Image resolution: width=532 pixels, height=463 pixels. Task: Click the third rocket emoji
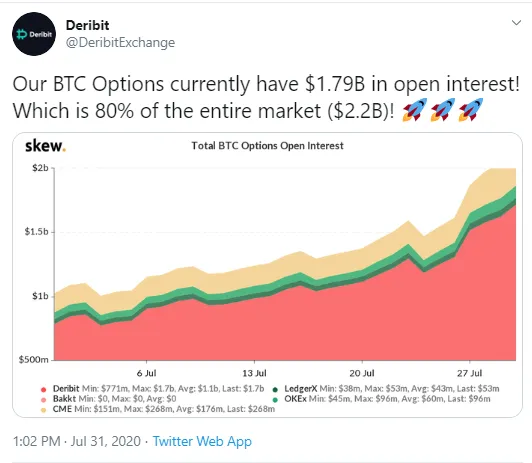click(471, 110)
